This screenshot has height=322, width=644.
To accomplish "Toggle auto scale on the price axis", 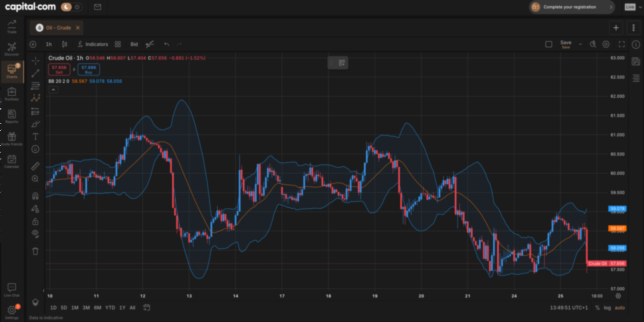I will [x=620, y=308].
